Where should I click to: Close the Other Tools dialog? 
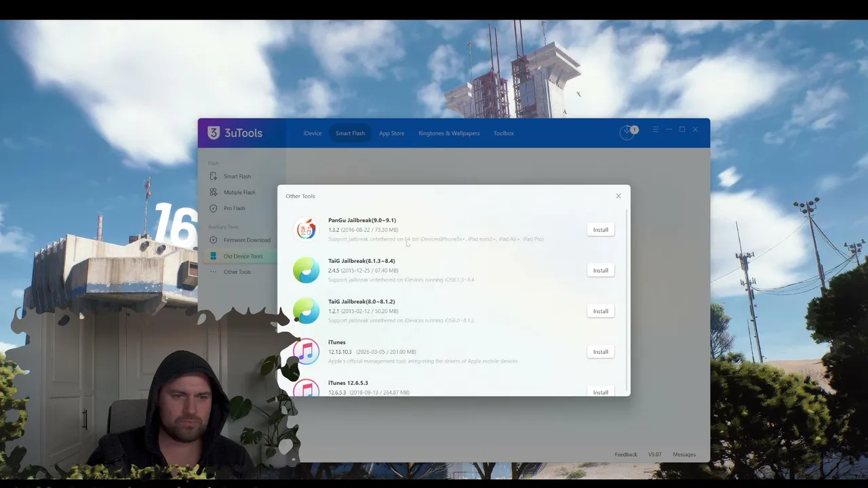coord(618,196)
